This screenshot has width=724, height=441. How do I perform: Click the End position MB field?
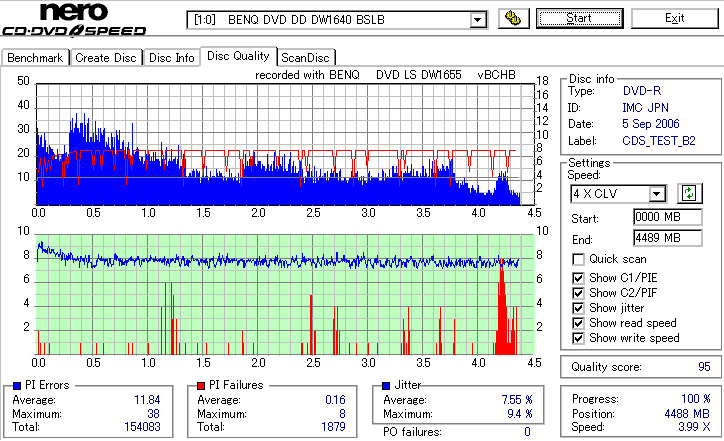[x=668, y=238]
